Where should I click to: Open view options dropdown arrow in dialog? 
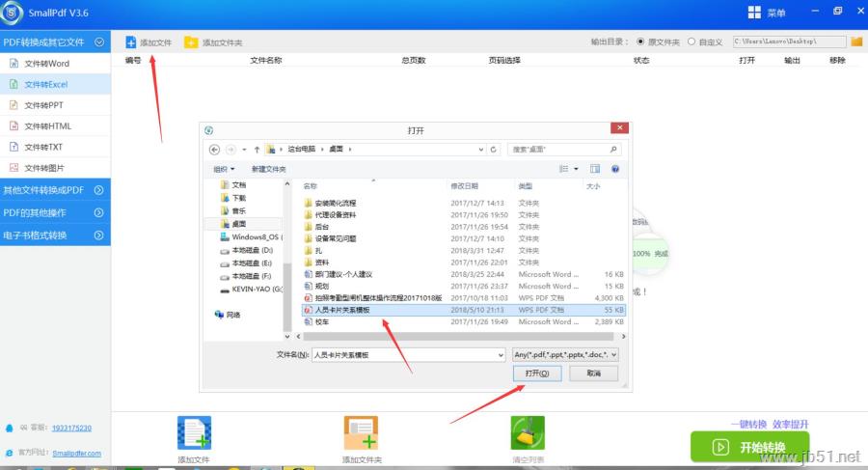pyautogui.click(x=576, y=169)
